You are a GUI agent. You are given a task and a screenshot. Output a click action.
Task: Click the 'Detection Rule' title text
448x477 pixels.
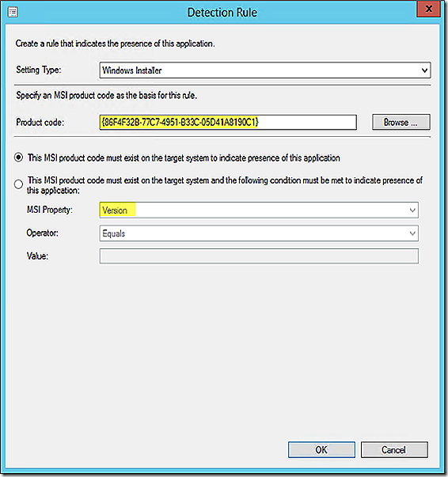[222, 13]
